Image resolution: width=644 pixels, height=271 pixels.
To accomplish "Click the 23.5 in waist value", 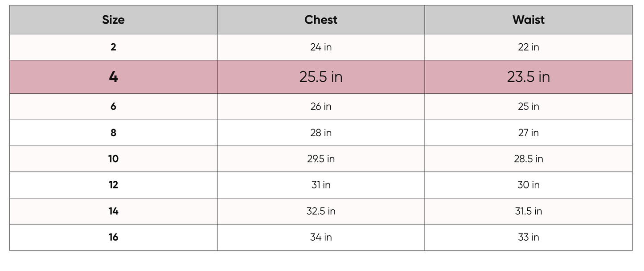I will coord(529,77).
